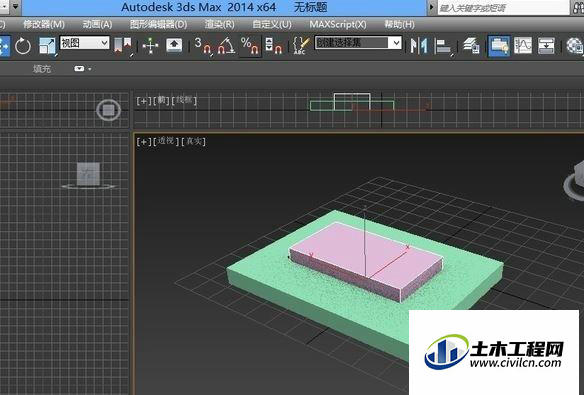584x395 pixels.
Task: Expand the arrow left of search field
Action: (431, 7)
